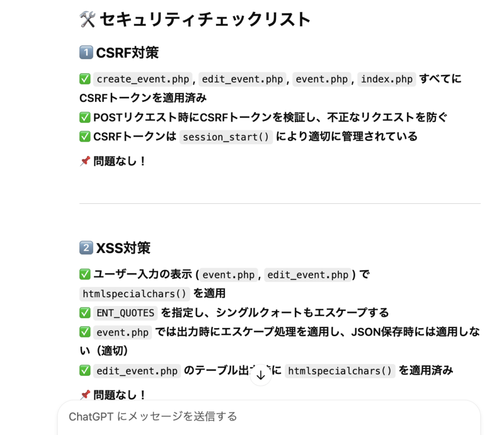Click the horizontal divider between the sections
Screen dimensions: 504x435
click(x=280, y=203)
